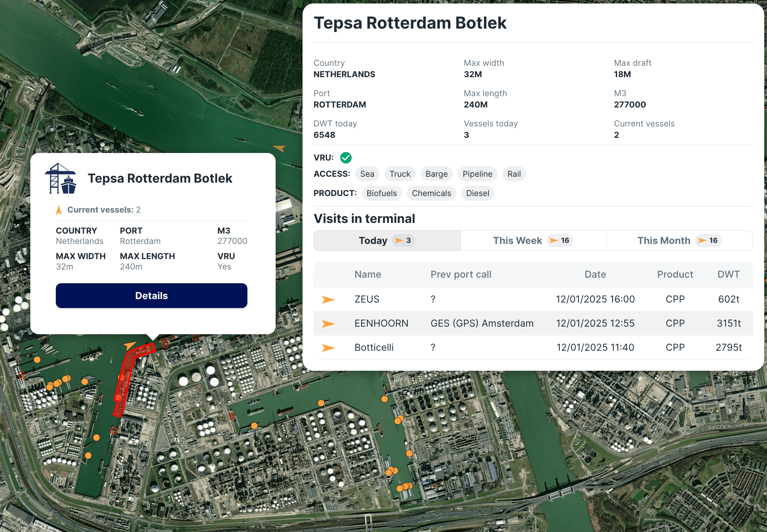
Task: Click the EENHOORN row vessel arrow icon
Action: (328, 324)
